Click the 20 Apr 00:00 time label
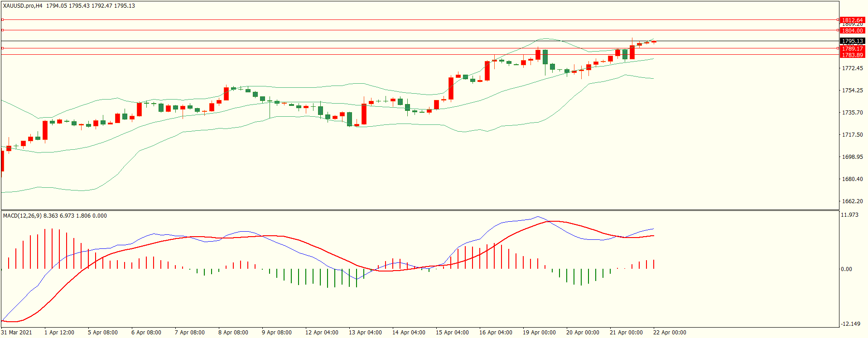The height and width of the screenshot is (338, 868). [583, 333]
